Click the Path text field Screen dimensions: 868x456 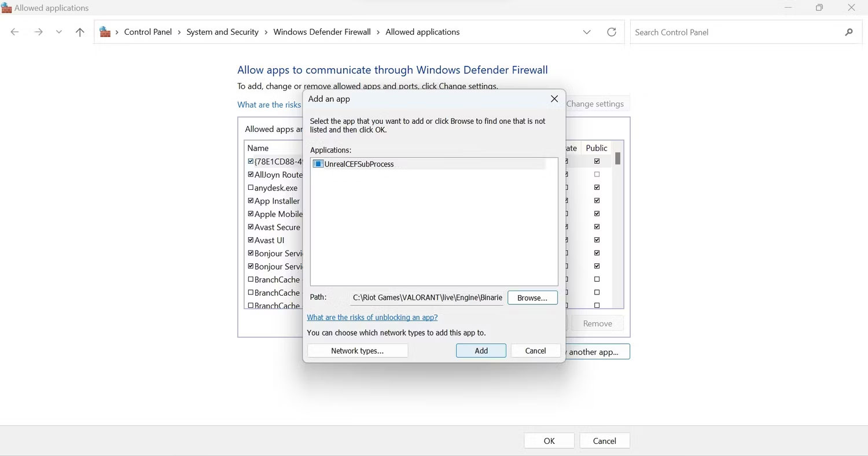(x=428, y=297)
